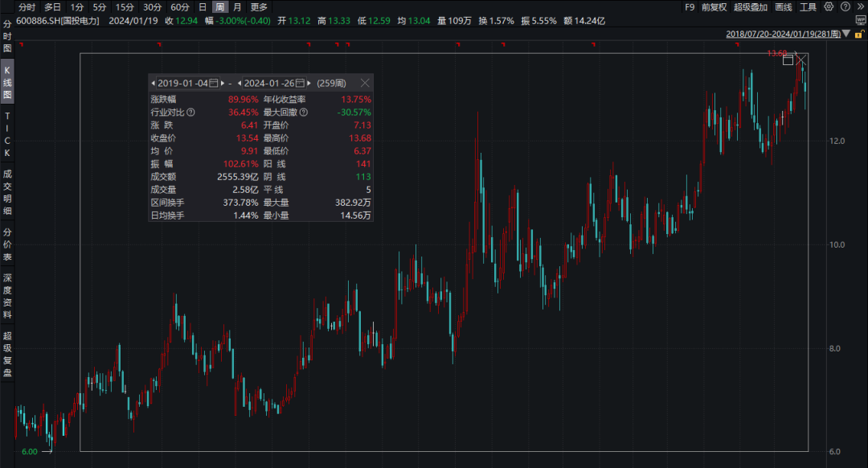Screen dimensions: 868x468
Task: Open the 工具 tools menu
Action: click(x=809, y=7)
